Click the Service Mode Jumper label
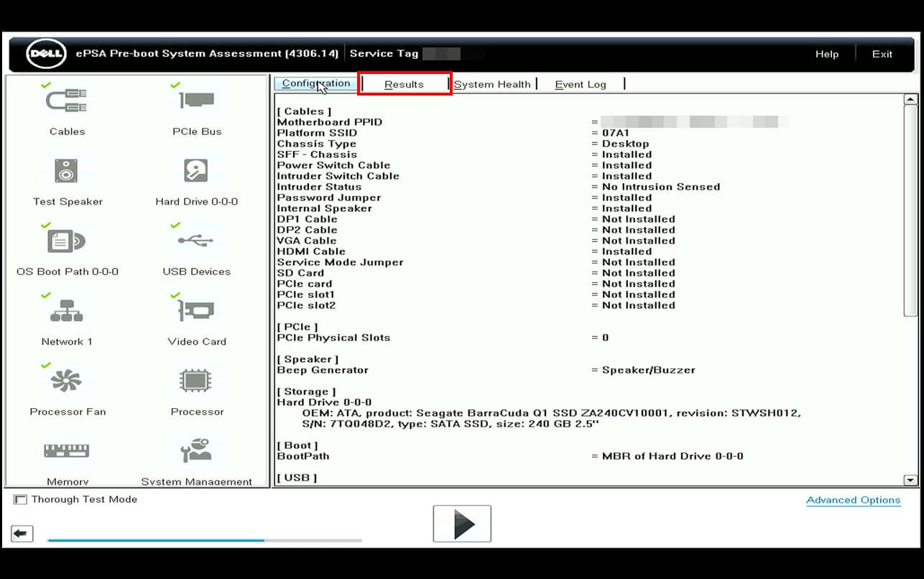This screenshot has height=579, width=924. [341, 262]
